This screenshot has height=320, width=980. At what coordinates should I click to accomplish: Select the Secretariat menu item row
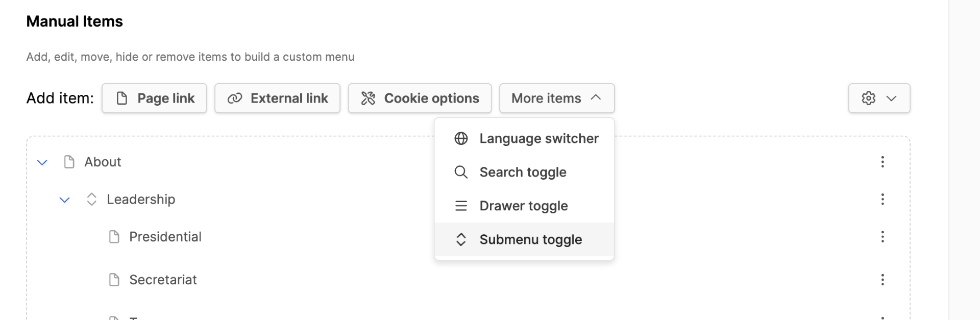163,280
